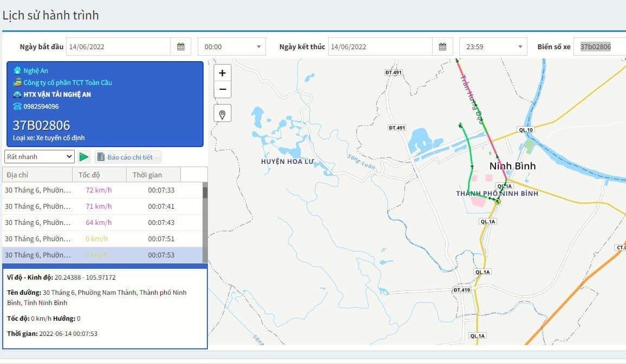Select the row with speed 71 km/h

point(102,207)
